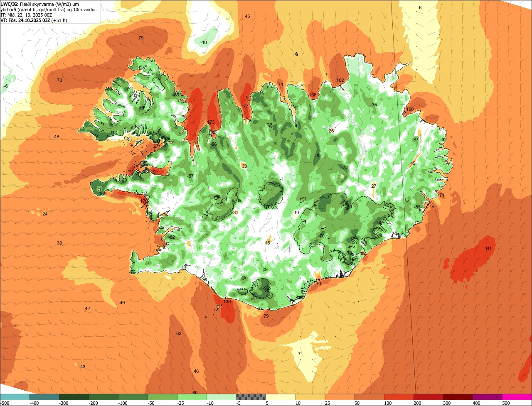Click the map value "7" south offshore
Screen dimensions: 532x406
pos(299,354)
